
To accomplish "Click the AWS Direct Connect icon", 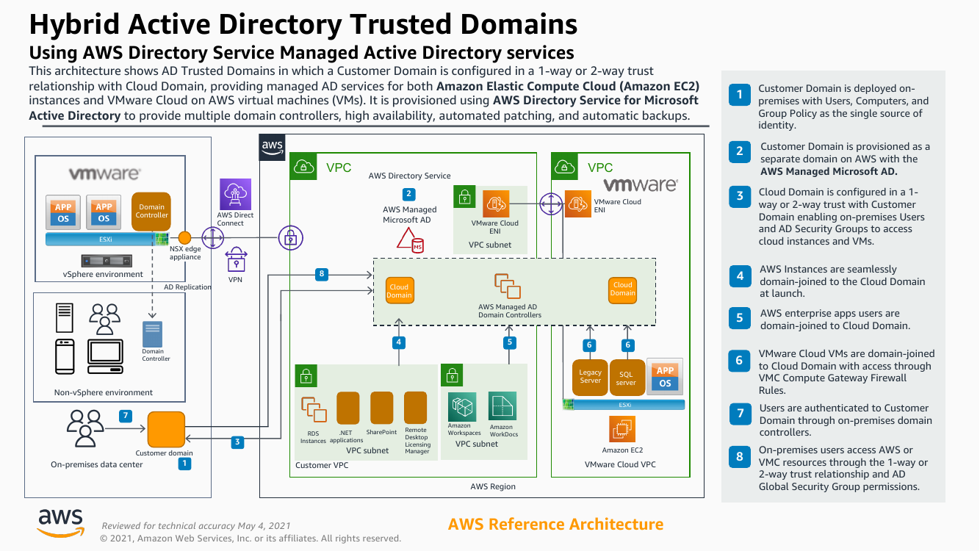I will click(x=235, y=194).
